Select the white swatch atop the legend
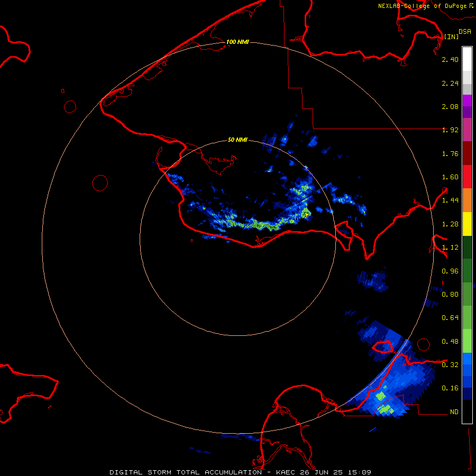The height and width of the screenshot is (476, 476). 467,59
